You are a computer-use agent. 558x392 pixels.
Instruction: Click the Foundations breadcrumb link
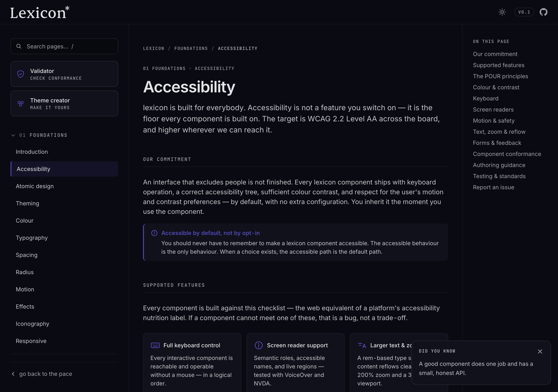(191, 48)
